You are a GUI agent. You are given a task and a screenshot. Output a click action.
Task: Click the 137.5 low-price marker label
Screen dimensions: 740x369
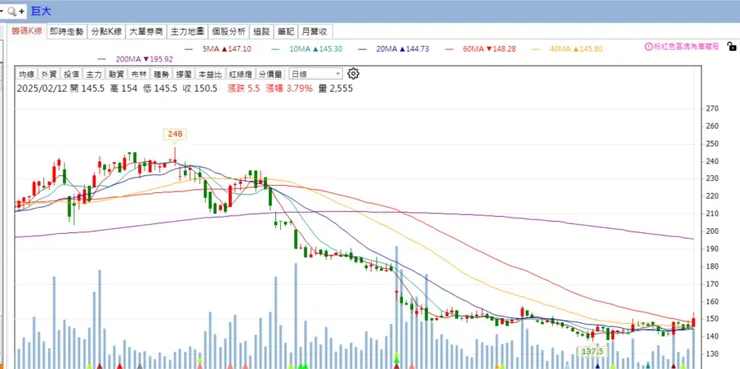pyautogui.click(x=592, y=351)
